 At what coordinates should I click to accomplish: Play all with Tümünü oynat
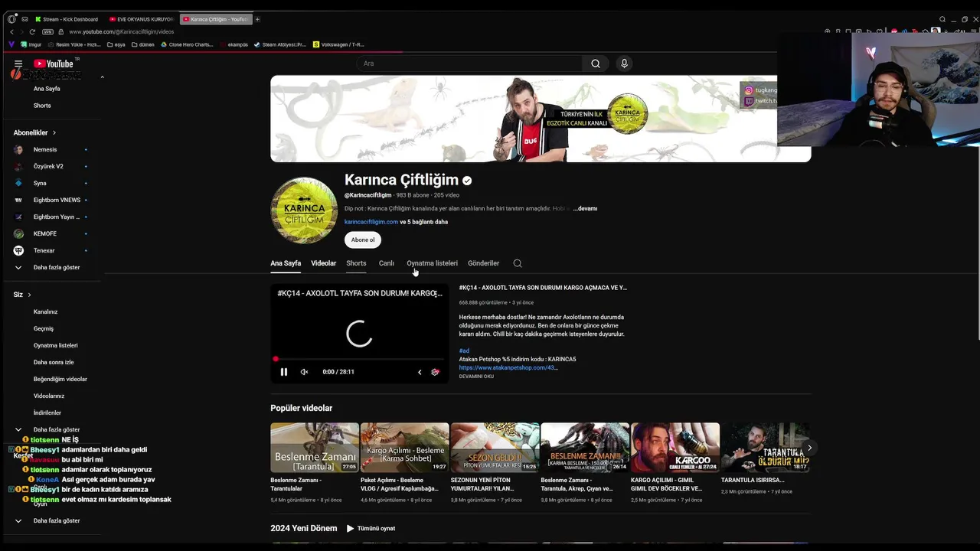coord(371,528)
